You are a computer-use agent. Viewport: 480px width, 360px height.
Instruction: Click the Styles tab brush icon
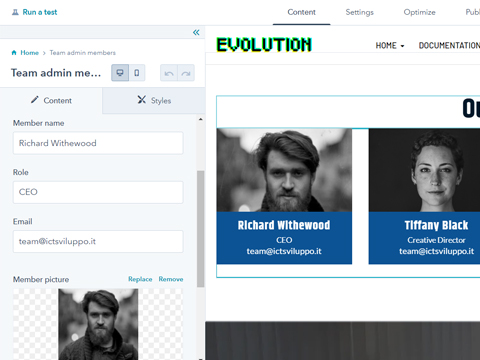click(x=142, y=100)
